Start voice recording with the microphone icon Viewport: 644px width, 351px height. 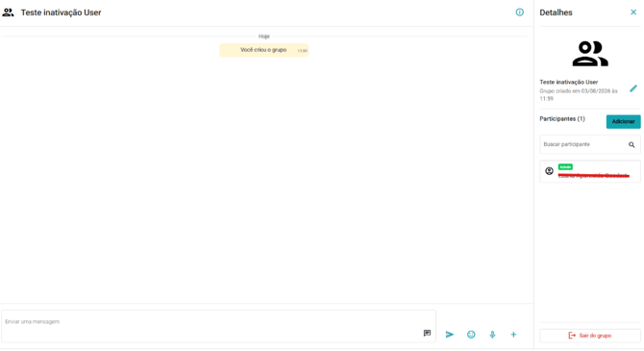492,335
